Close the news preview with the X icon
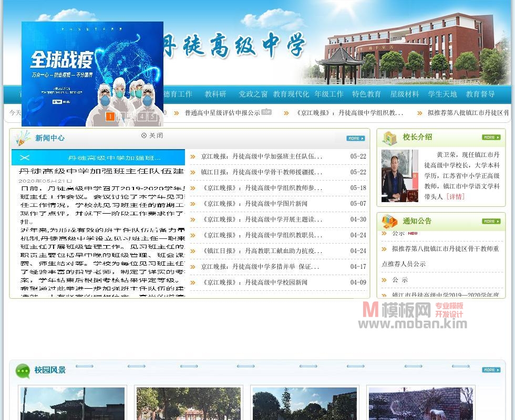The width and height of the screenshot is (515, 420). coord(25,157)
